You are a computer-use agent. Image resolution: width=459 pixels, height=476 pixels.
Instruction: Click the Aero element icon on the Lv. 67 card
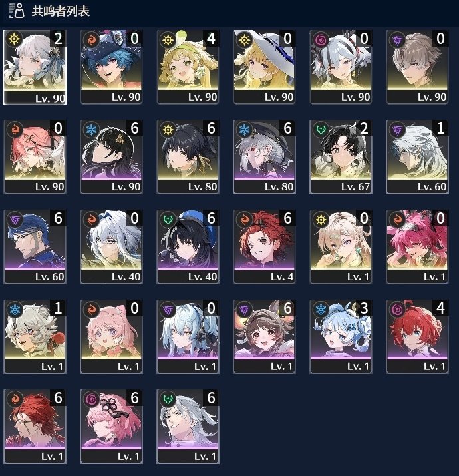click(x=321, y=130)
